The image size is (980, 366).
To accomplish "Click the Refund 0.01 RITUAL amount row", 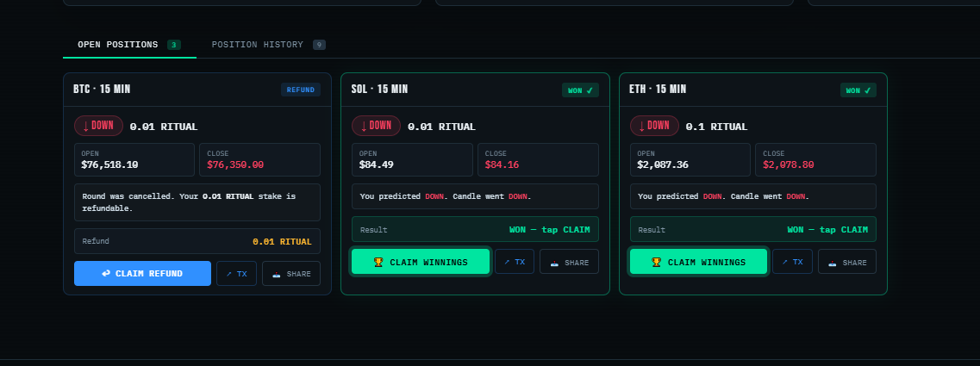I will 197,241.
